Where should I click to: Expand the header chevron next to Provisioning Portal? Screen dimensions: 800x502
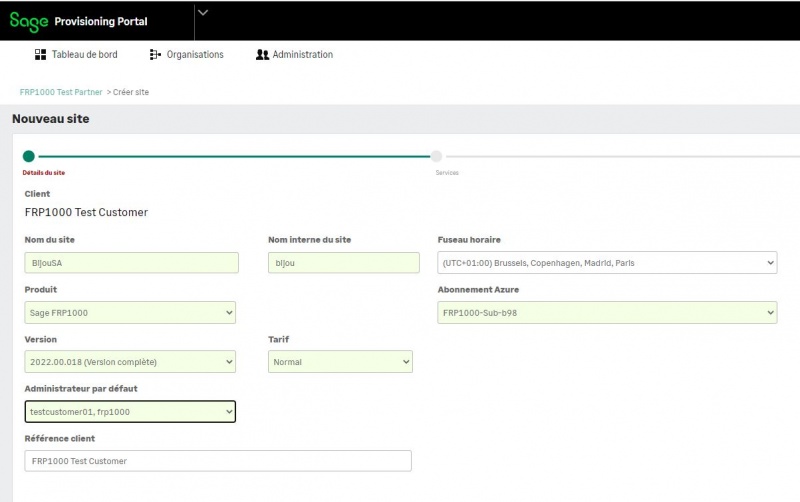[x=203, y=13]
